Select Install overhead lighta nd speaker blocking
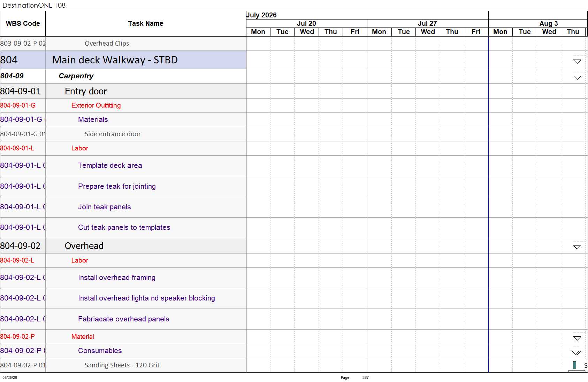 pyautogui.click(x=146, y=298)
